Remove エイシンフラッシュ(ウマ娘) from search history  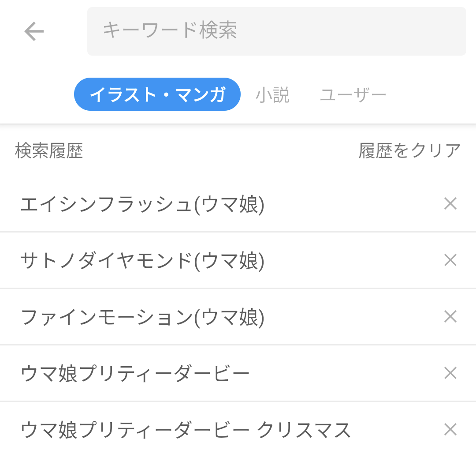tap(450, 203)
